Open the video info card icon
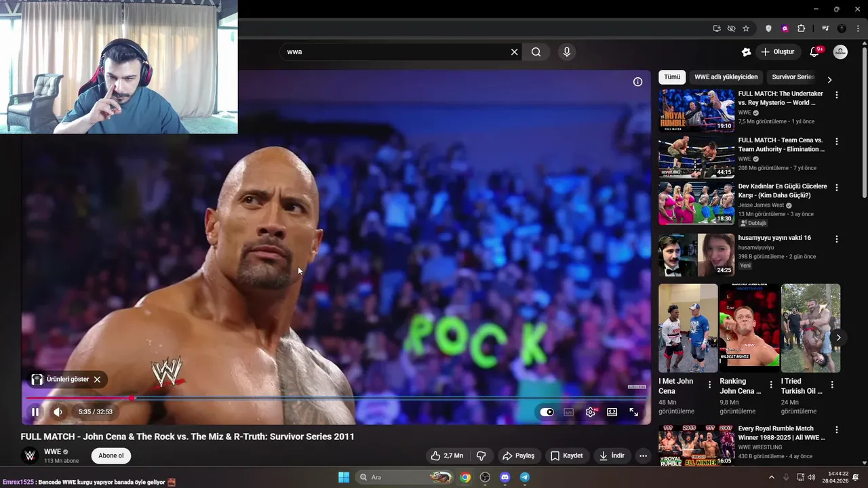This screenshot has width=868, height=488. (x=637, y=82)
